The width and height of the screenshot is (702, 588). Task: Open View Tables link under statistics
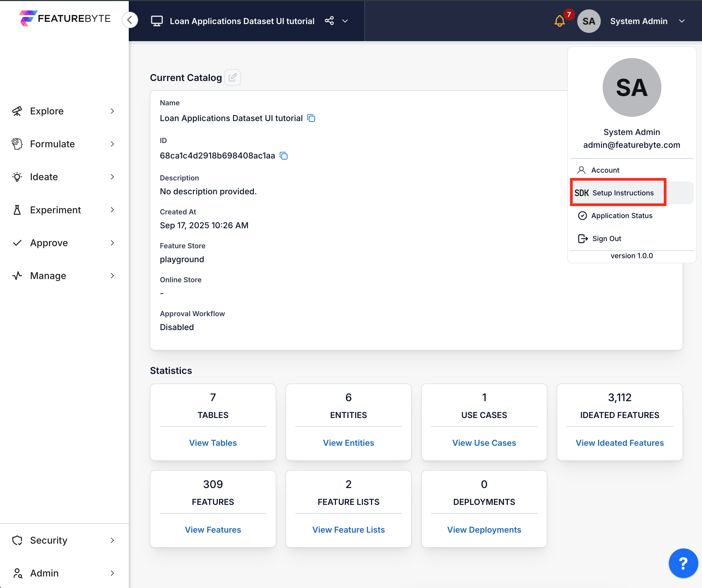pyautogui.click(x=213, y=443)
